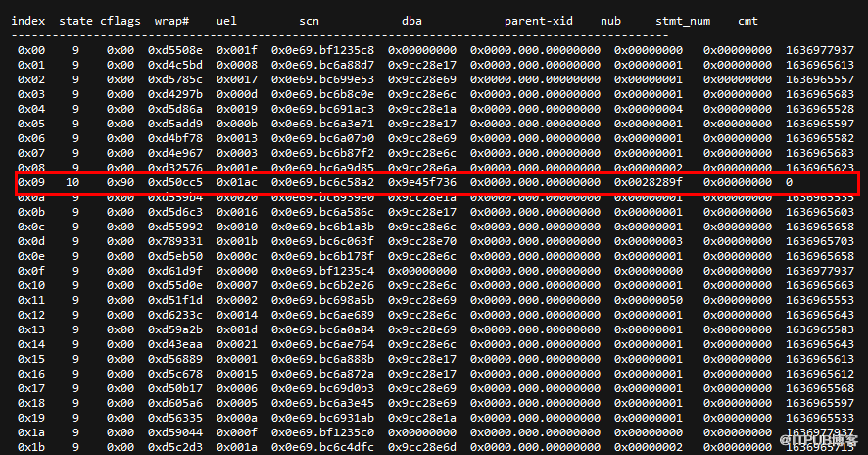Click nub value 0x00000050
The width and height of the screenshot is (868, 455).
(x=649, y=300)
